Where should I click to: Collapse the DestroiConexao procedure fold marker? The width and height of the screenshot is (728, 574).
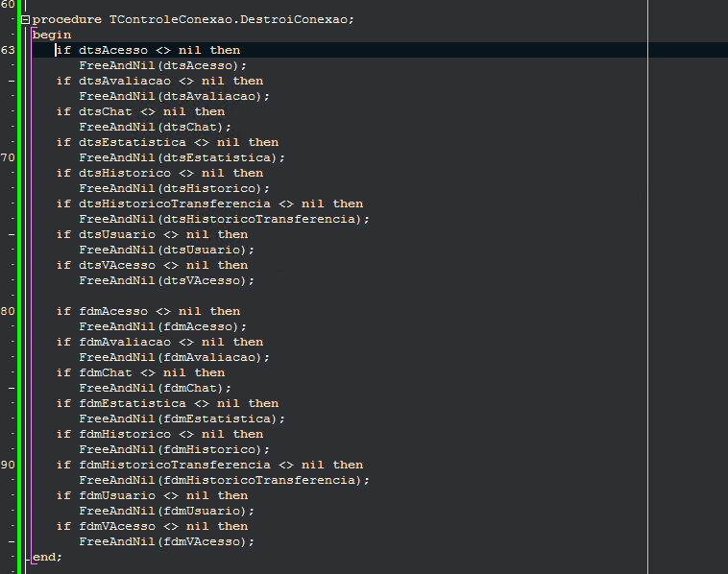26,19
